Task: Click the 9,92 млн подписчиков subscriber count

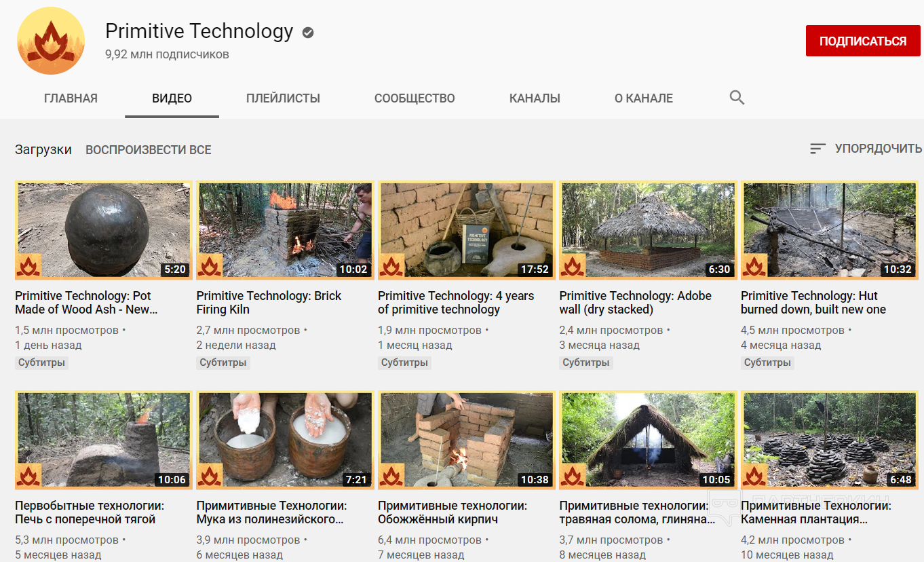Action: [167, 54]
